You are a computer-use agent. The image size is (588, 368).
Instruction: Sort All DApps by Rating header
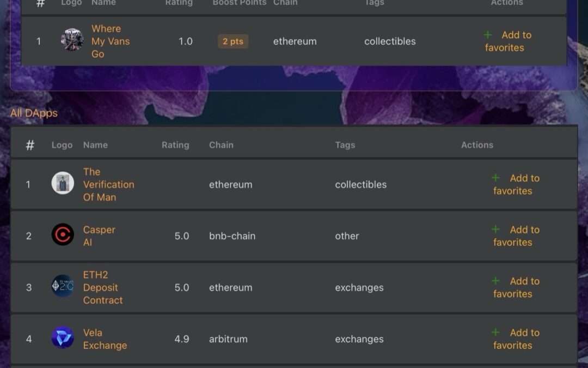(175, 145)
